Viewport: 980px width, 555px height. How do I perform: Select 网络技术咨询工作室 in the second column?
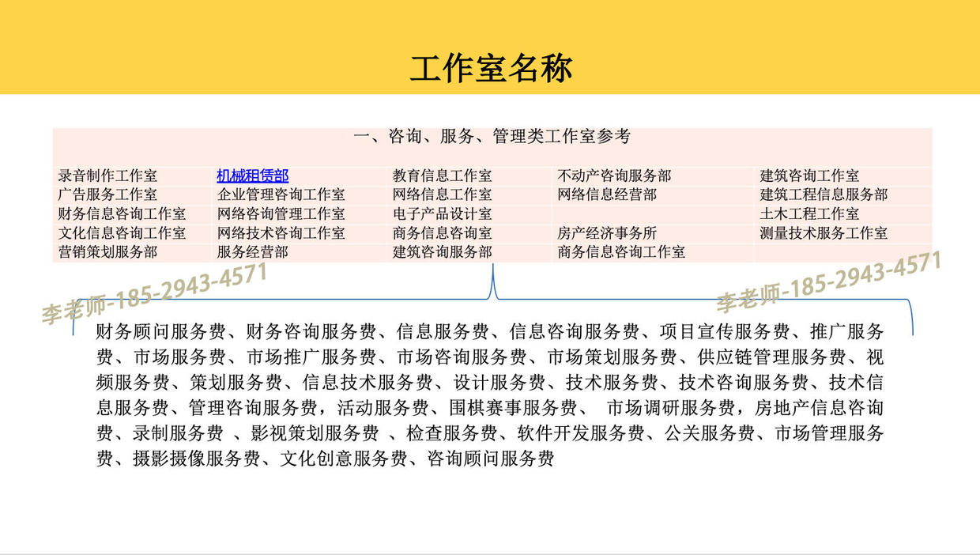click(281, 233)
